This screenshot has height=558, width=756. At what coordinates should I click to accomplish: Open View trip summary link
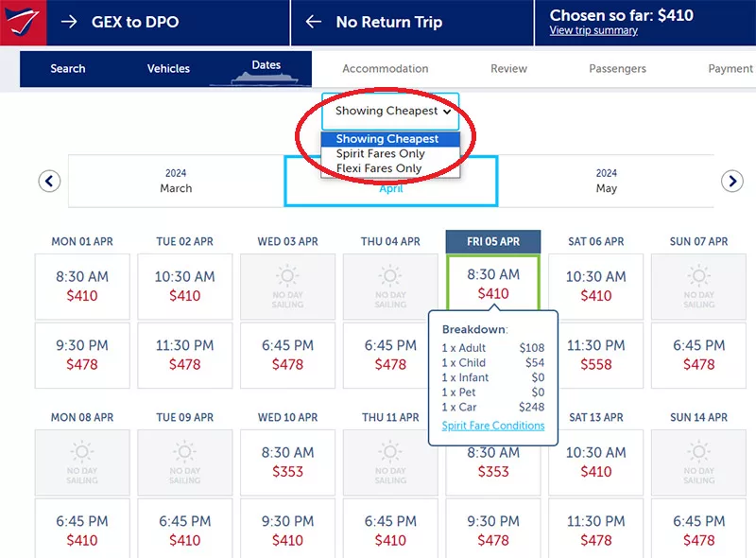[x=593, y=30]
